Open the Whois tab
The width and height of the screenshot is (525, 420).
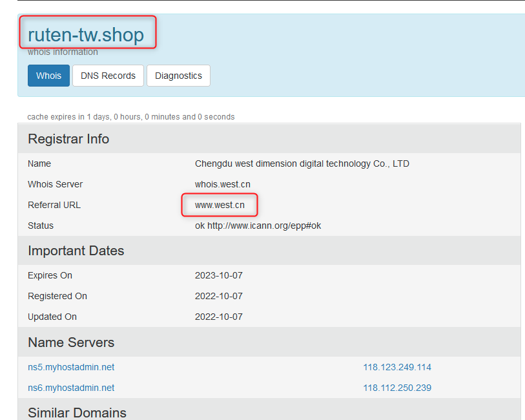48,76
